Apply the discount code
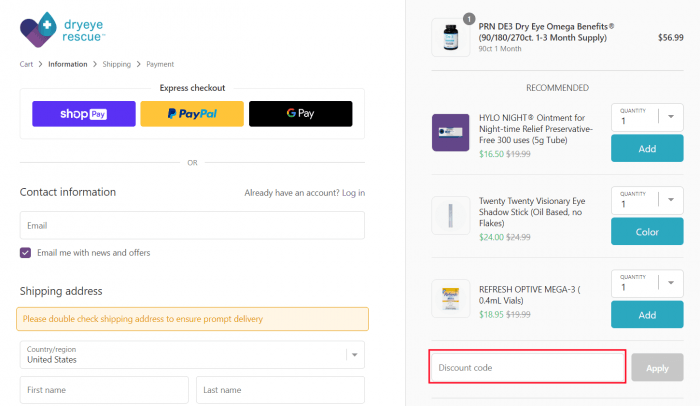The width and height of the screenshot is (700, 406). [x=657, y=368]
